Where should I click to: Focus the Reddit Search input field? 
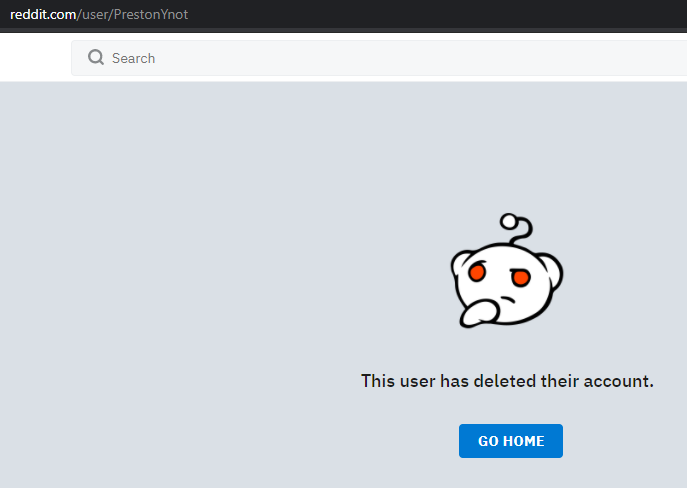(379, 58)
